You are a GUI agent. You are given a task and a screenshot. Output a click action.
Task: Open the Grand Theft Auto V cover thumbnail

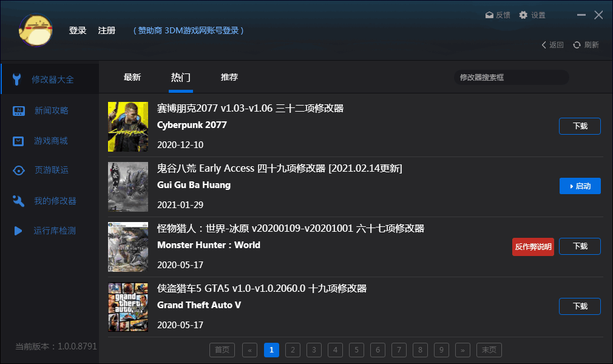point(127,307)
